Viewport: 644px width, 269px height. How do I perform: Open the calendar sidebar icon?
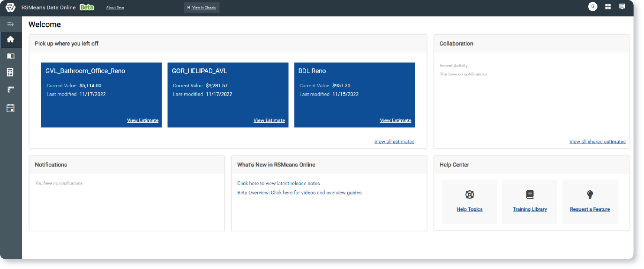(10, 108)
